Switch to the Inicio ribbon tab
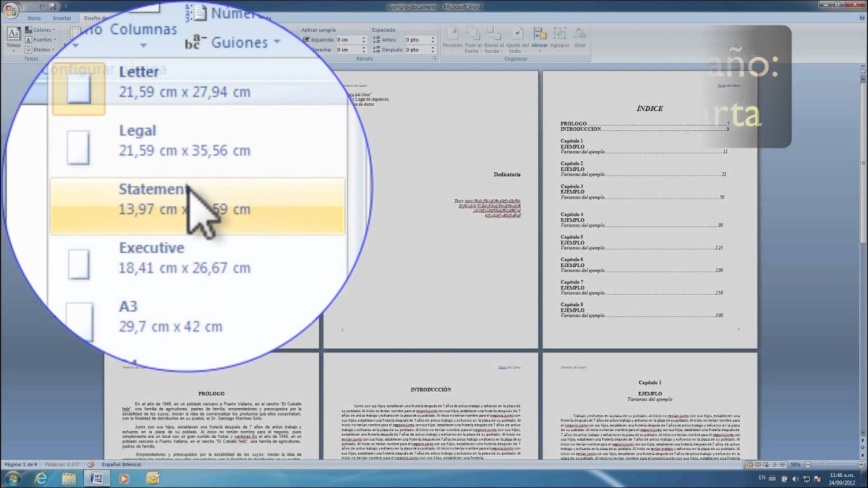This screenshot has height=488, width=868. 34,18
